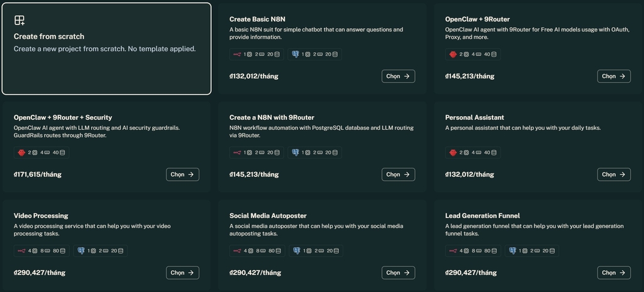Click CPU icon in OpenClaw + 9Router + Security card
Screen dimensions: 644x292
(x=35, y=153)
